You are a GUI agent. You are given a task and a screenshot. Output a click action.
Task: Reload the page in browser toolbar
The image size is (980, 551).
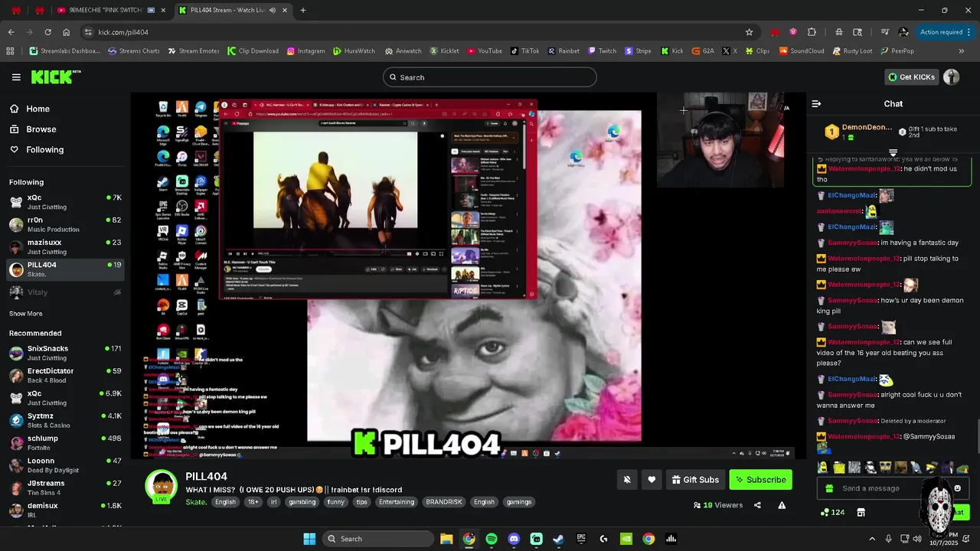47,32
